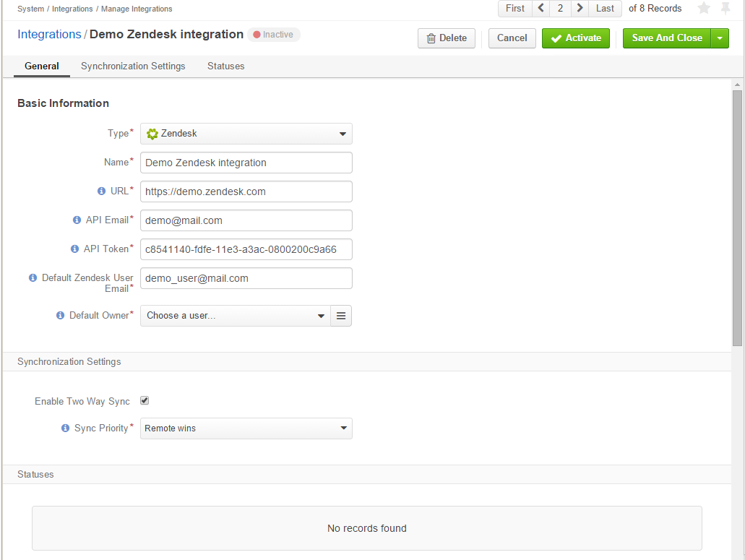Switch to the General tab
This screenshot has height=560, width=745.
point(42,66)
